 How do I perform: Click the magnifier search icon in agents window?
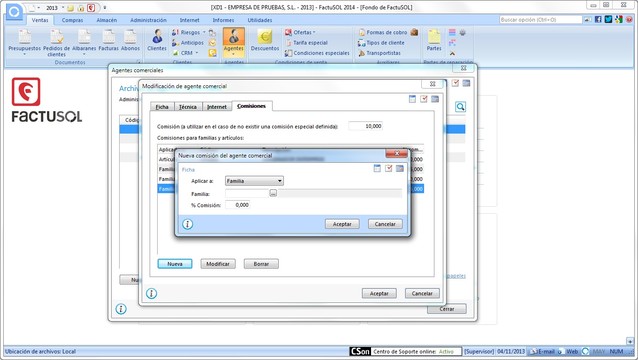pos(460,107)
